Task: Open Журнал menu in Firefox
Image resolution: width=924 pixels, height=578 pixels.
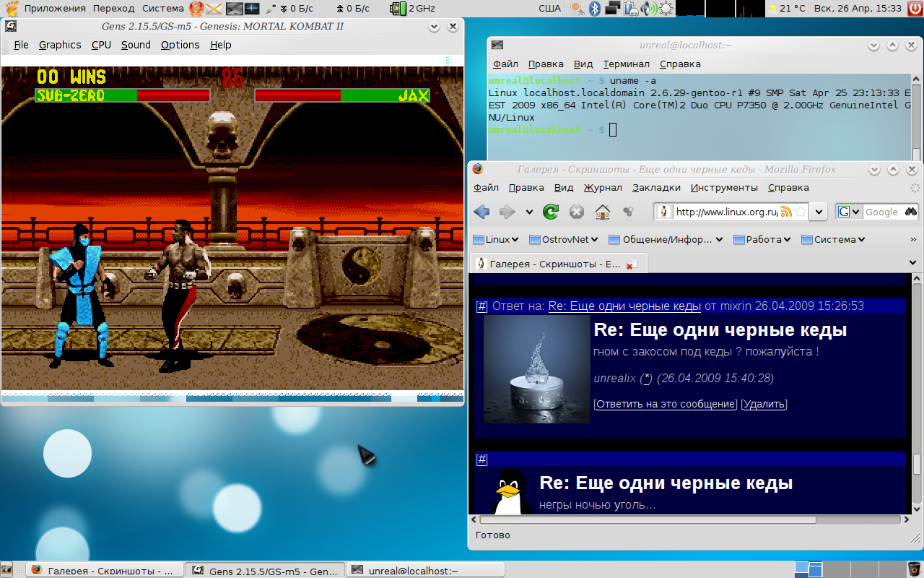Action: pyautogui.click(x=603, y=188)
